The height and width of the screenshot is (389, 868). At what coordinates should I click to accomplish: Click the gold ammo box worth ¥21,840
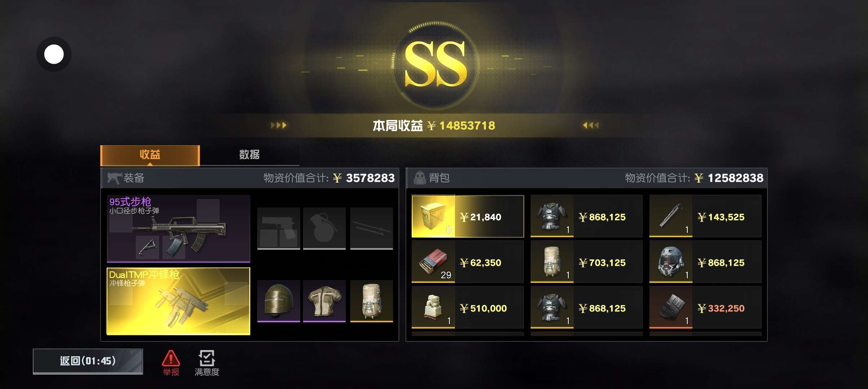click(x=468, y=216)
